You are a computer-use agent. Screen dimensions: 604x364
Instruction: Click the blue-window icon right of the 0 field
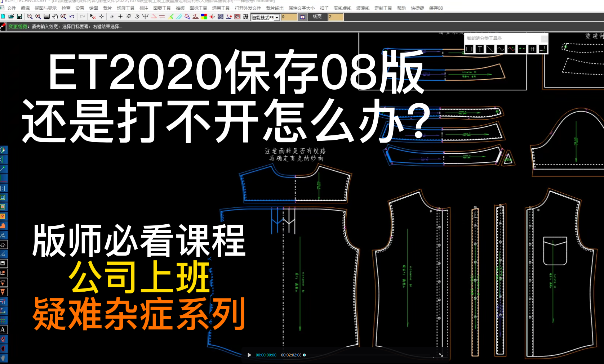pyautogui.click(x=302, y=17)
